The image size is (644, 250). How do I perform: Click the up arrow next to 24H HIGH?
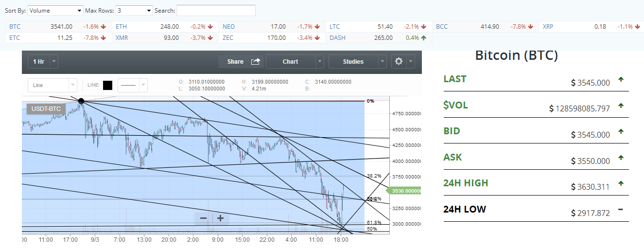pyautogui.click(x=621, y=183)
